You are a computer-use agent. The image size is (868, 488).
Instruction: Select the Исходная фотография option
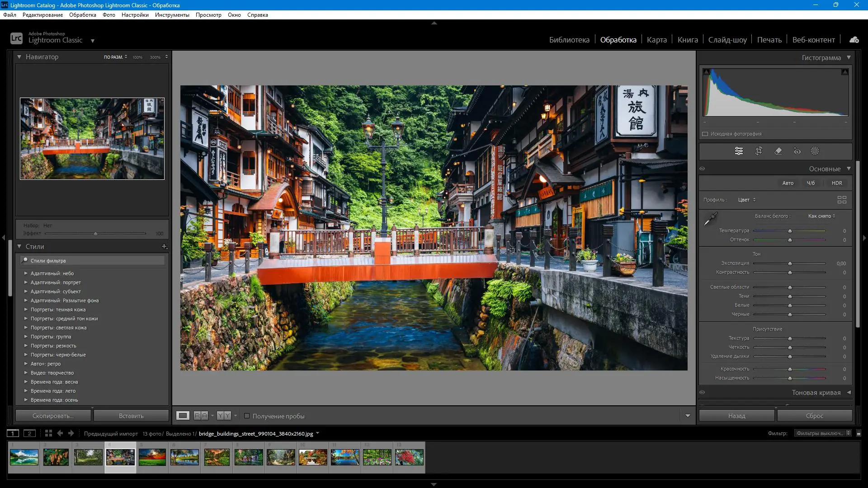pos(706,134)
